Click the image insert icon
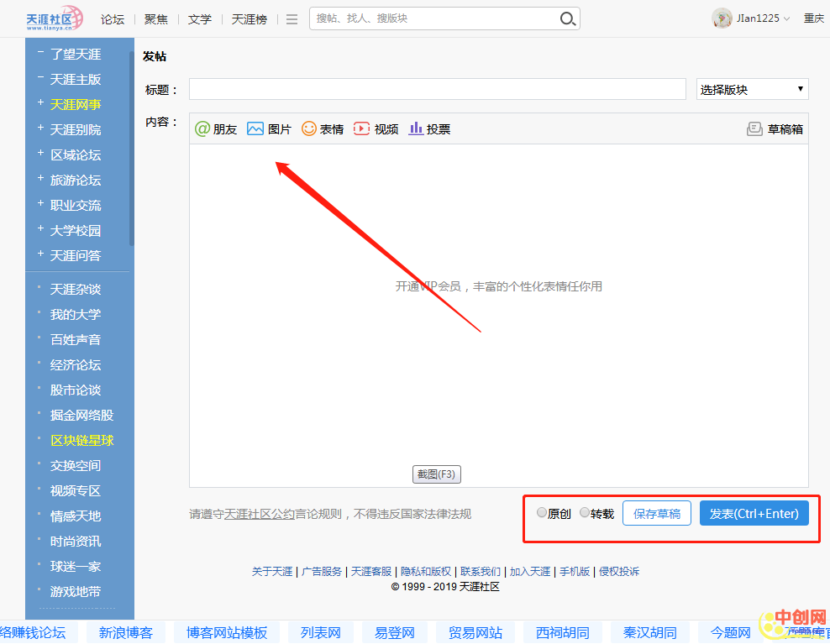This screenshot has height=644, width=830. [255, 129]
